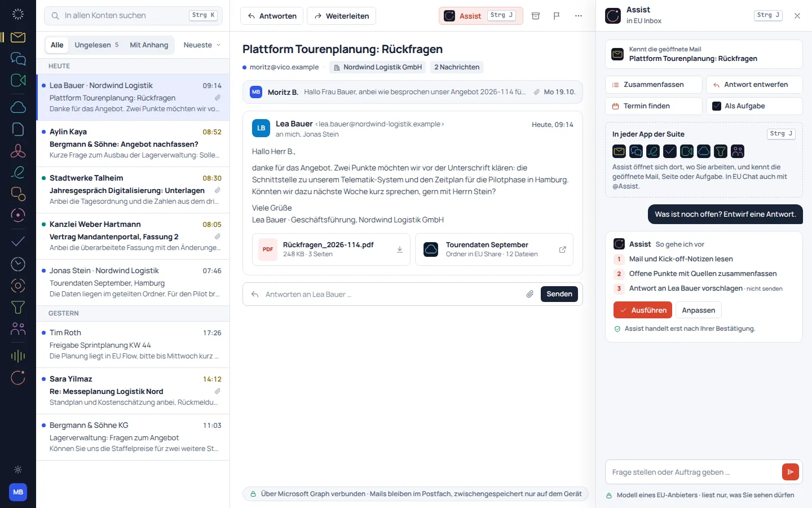Open the Kanzlei Weber Hartmann mail
The image size is (812, 508).
(x=133, y=237)
